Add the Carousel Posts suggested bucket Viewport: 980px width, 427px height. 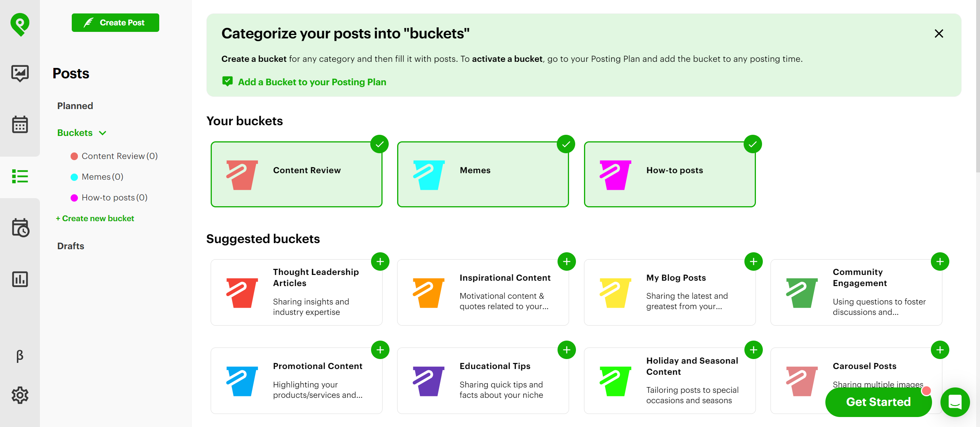click(940, 350)
